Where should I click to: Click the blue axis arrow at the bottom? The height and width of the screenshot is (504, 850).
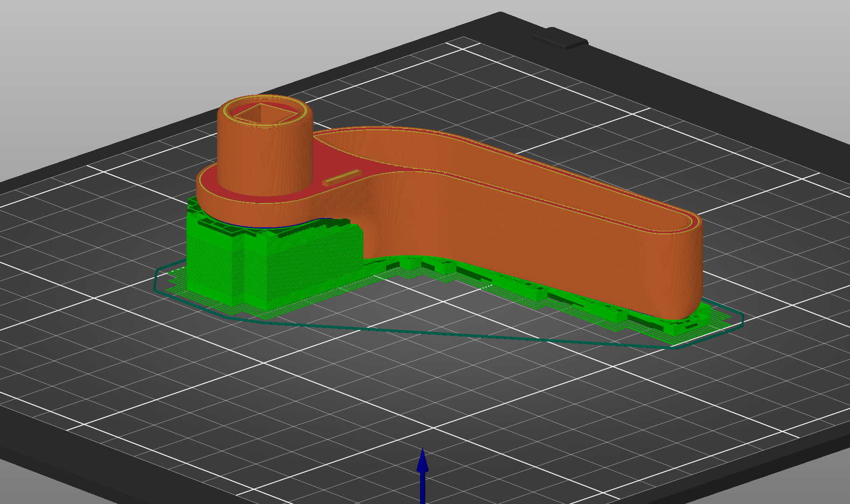[422, 476]
